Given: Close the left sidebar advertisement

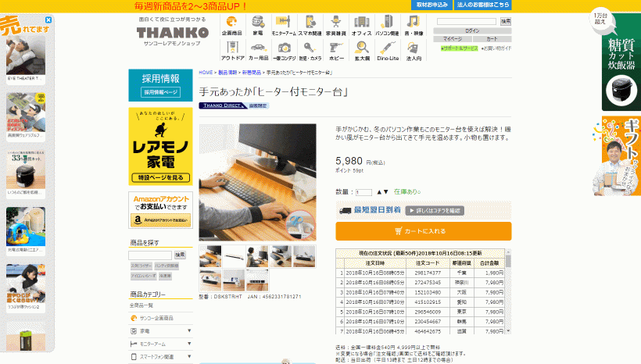Looking at the screenshot, I should (48, 20).
